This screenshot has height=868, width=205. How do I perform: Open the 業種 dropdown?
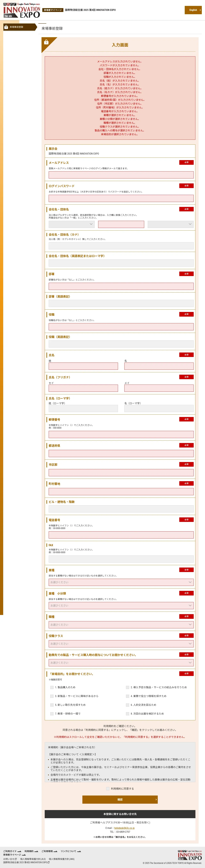[x=121, y=582]
